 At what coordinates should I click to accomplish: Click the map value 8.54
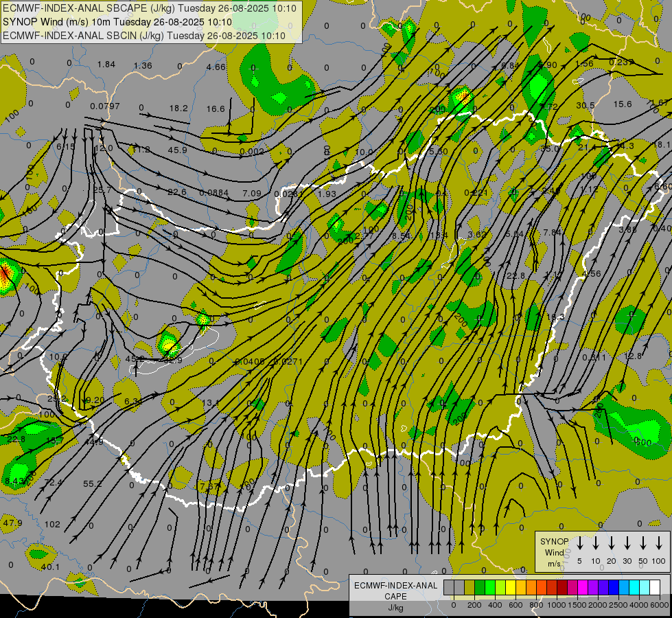pos(402,236)
